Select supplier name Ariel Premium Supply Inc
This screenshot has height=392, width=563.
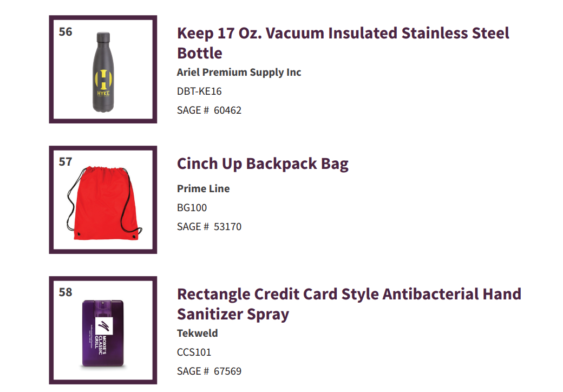(239, 73)
